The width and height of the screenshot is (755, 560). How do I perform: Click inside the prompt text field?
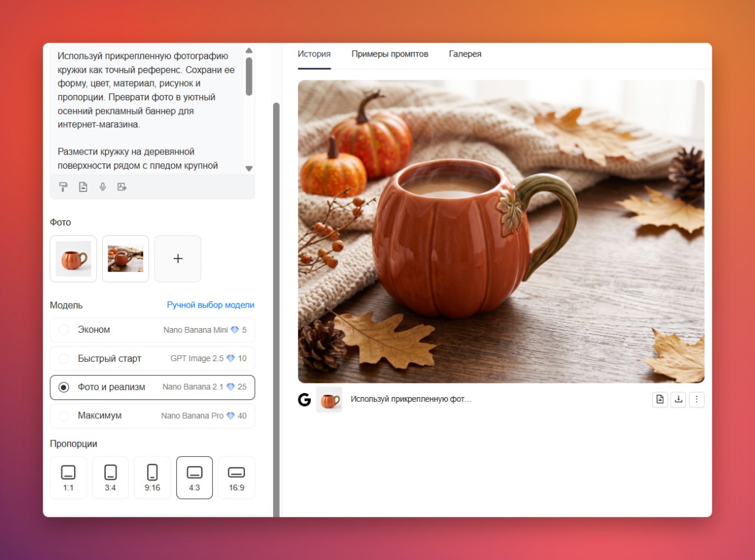click(147, 109)
